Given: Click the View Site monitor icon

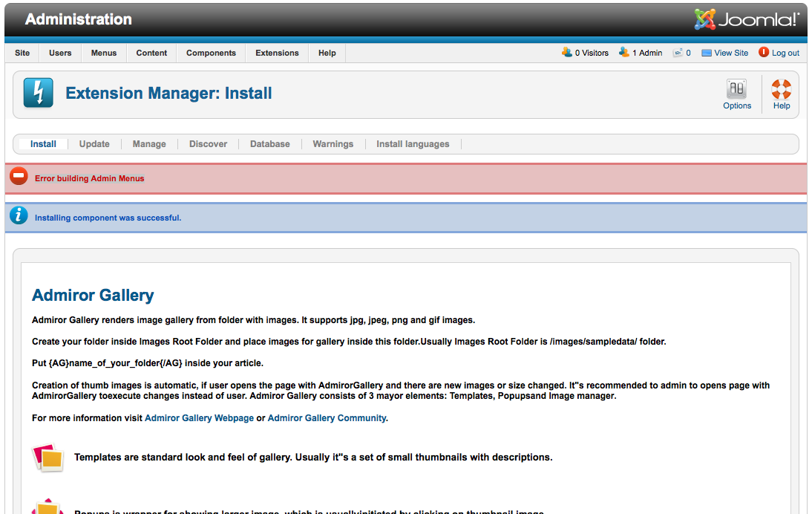Looking at the screenshot, I should tap(707, 53).
